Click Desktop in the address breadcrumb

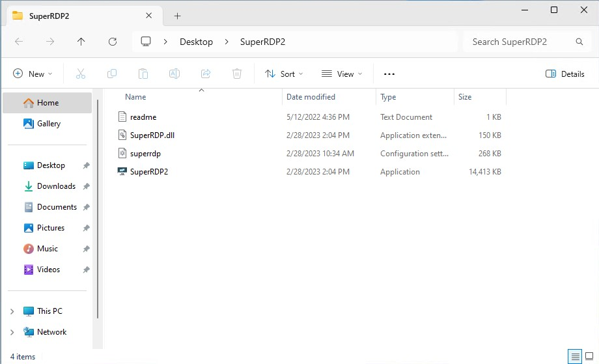(x=197, y=42)
